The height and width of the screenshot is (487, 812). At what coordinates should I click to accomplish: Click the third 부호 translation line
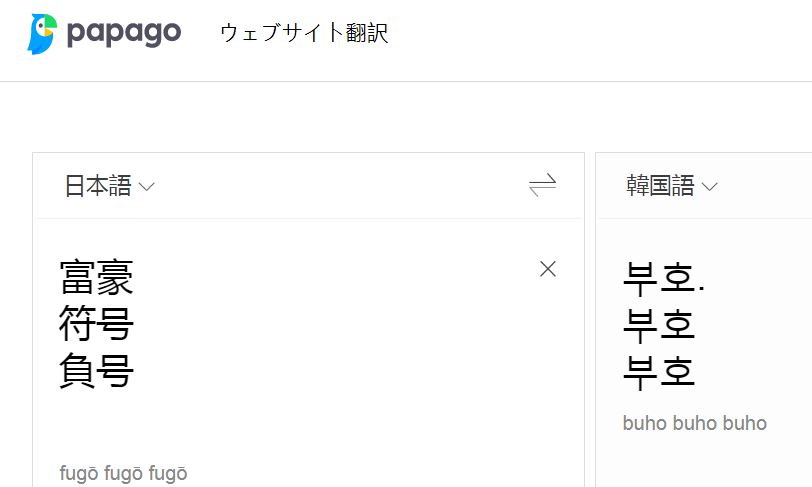point(659,373)
